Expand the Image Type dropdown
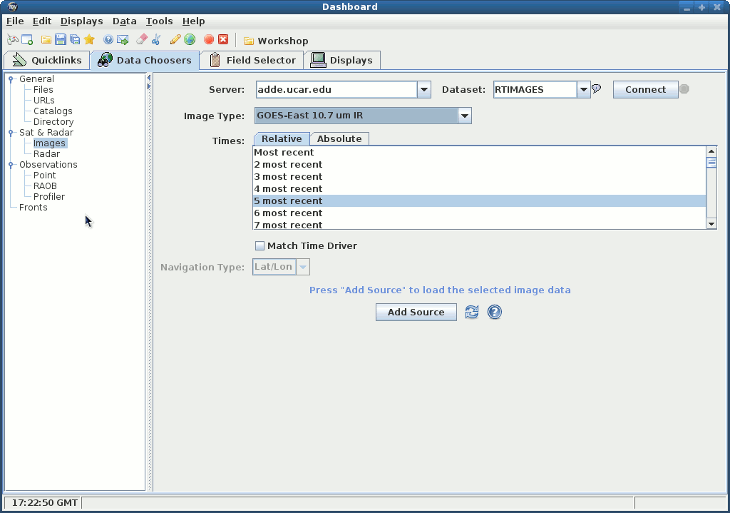 (x=464, y=116)
